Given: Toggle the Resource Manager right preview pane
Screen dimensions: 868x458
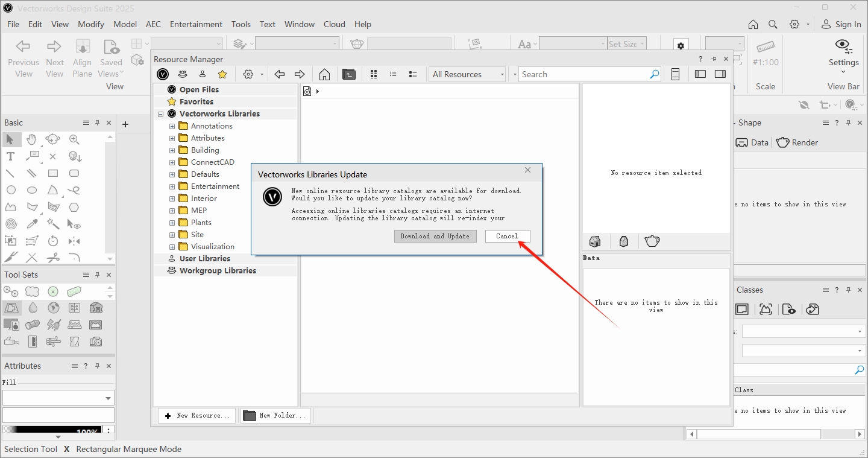Looking at the screenshot, I should [x=720, y=74].
